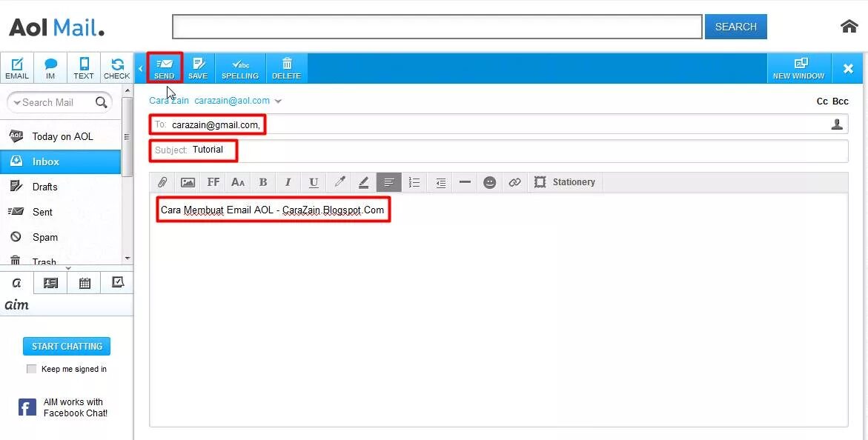Click the web Search button

(736, 27)
